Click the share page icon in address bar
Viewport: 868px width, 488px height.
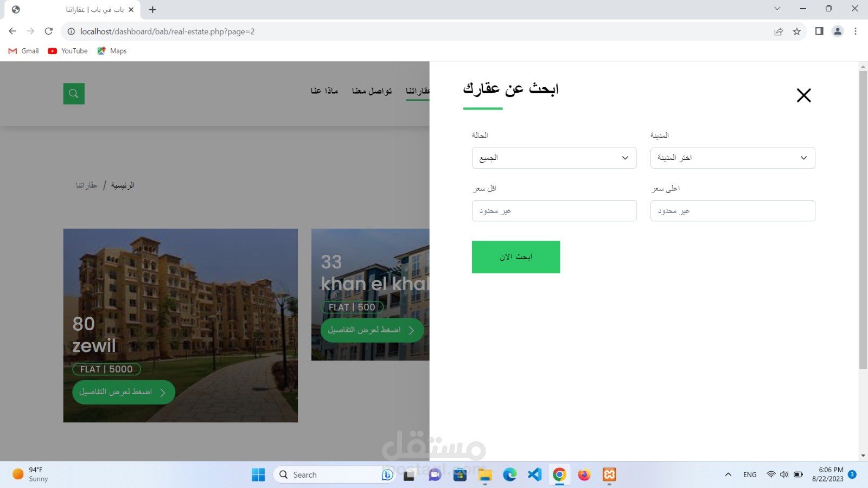[778, 31]
